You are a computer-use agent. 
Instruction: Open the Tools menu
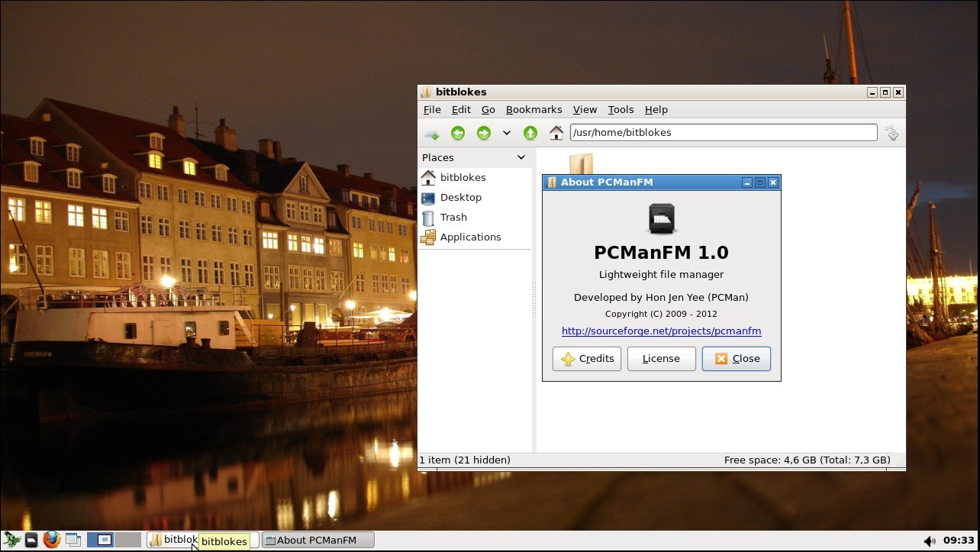(621, 110)
